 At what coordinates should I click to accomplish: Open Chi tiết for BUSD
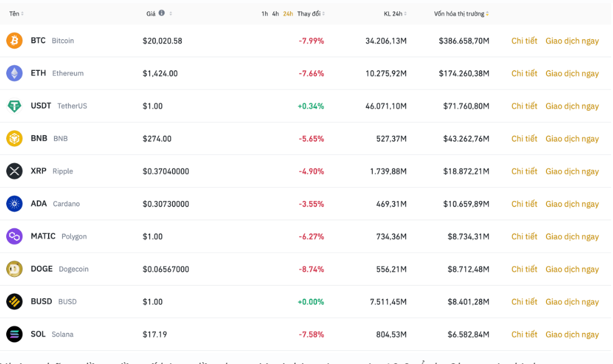pos(525,302)
